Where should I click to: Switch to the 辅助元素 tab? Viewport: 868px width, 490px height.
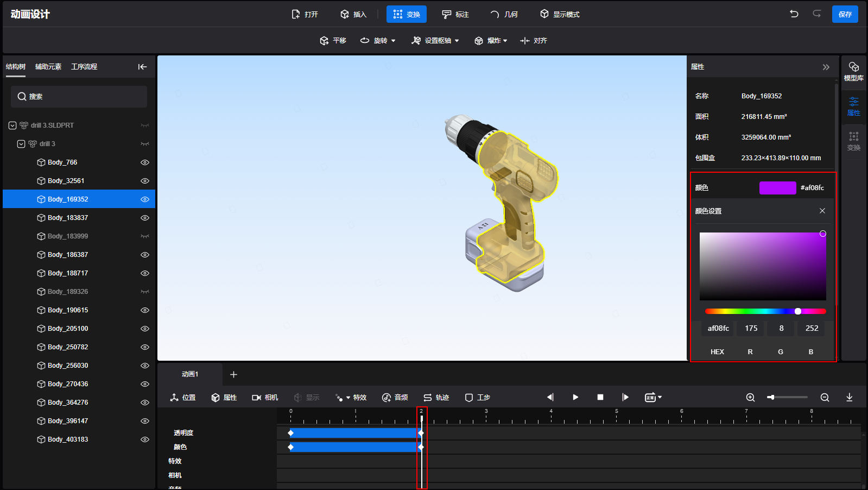tap(48, 67)
